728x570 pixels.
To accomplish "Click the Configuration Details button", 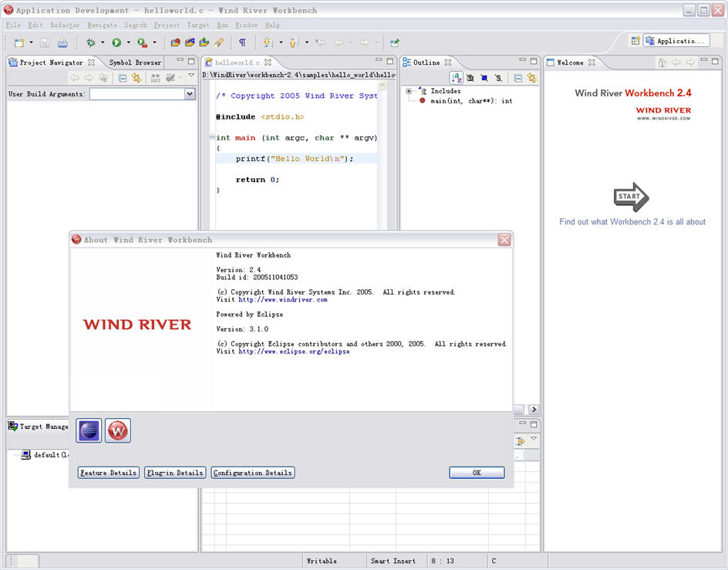I will coord(253,473).
